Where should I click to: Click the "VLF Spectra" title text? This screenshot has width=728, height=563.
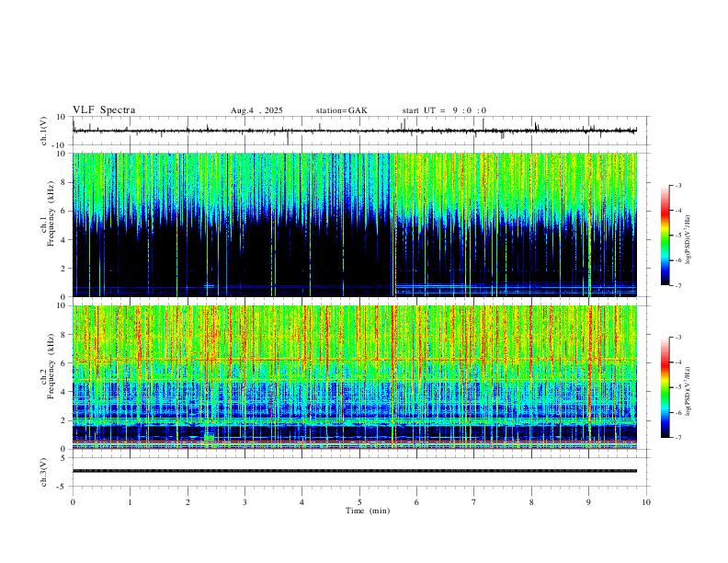[104, 110]
